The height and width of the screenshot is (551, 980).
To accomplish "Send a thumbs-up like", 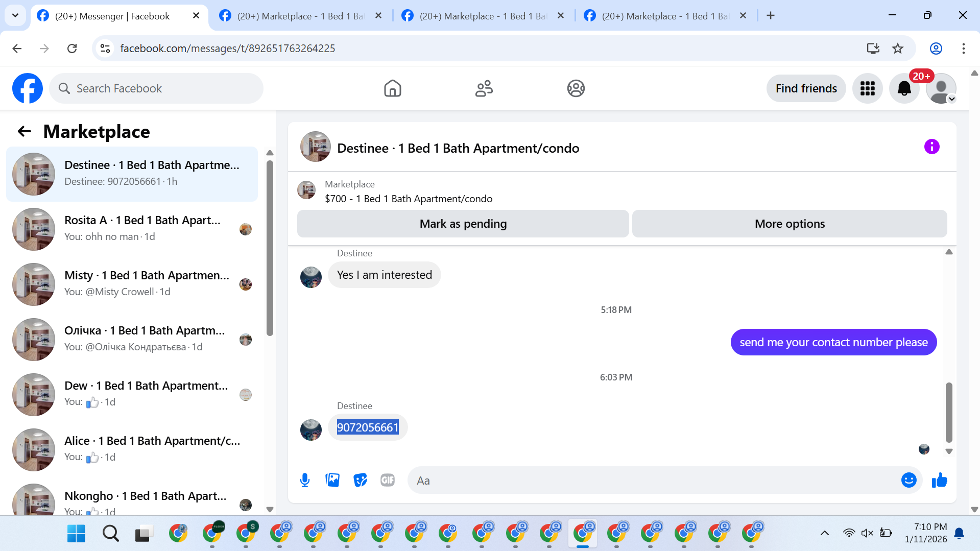I will (x=939, y=480).
